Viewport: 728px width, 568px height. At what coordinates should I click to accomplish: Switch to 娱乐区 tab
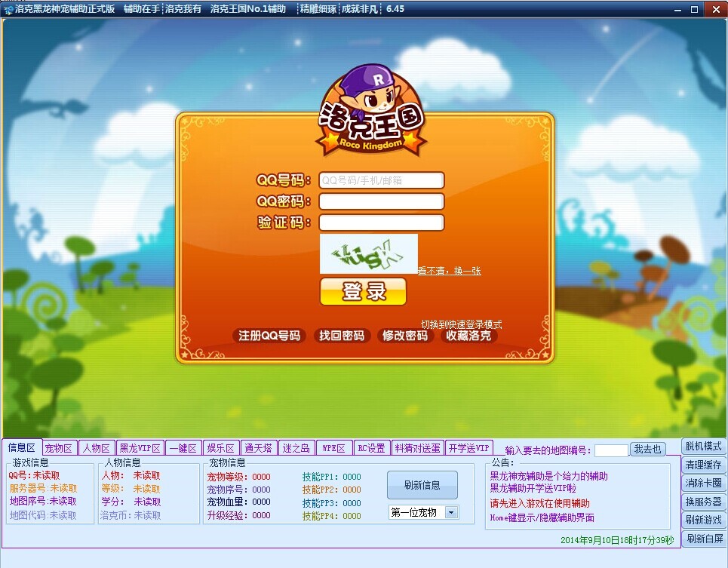[221, 448]
